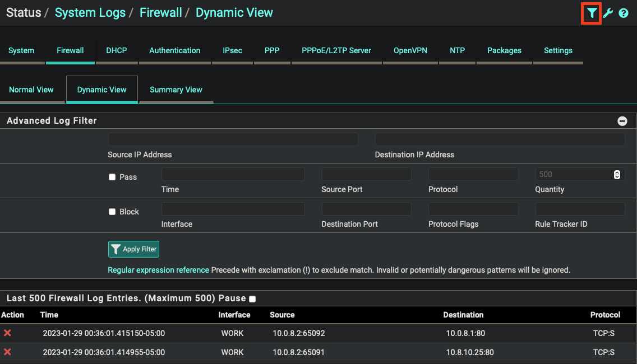Open help with the question mark icon

624,13
